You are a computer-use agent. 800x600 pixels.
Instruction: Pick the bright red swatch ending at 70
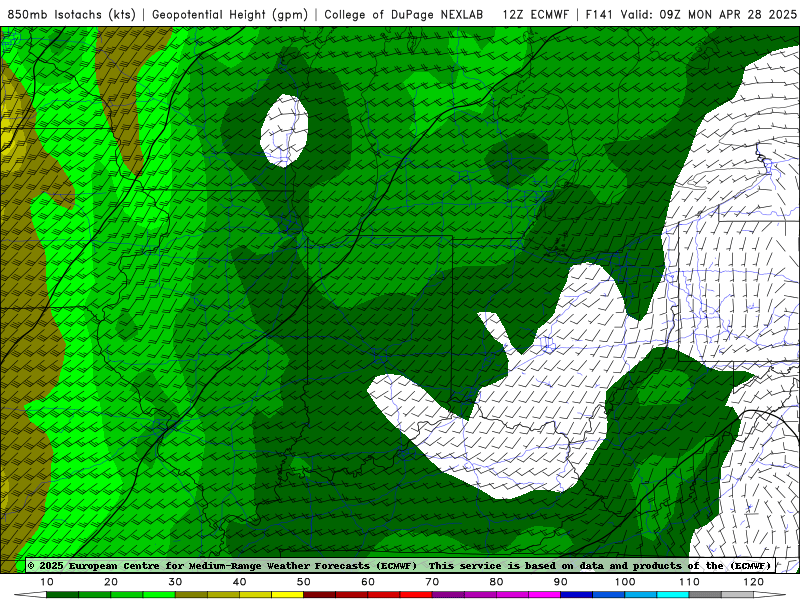coord(416,595)
